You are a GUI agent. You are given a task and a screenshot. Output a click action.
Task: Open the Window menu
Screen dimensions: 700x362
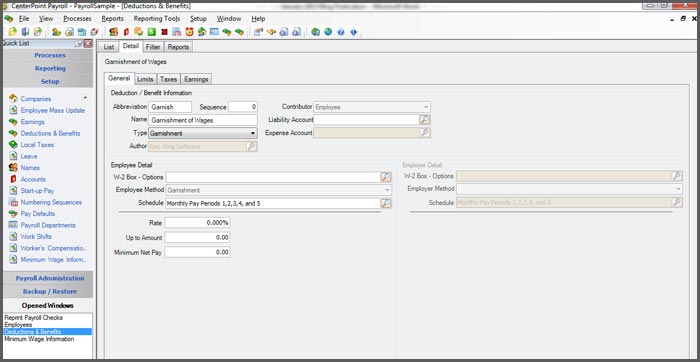(229, 19)
